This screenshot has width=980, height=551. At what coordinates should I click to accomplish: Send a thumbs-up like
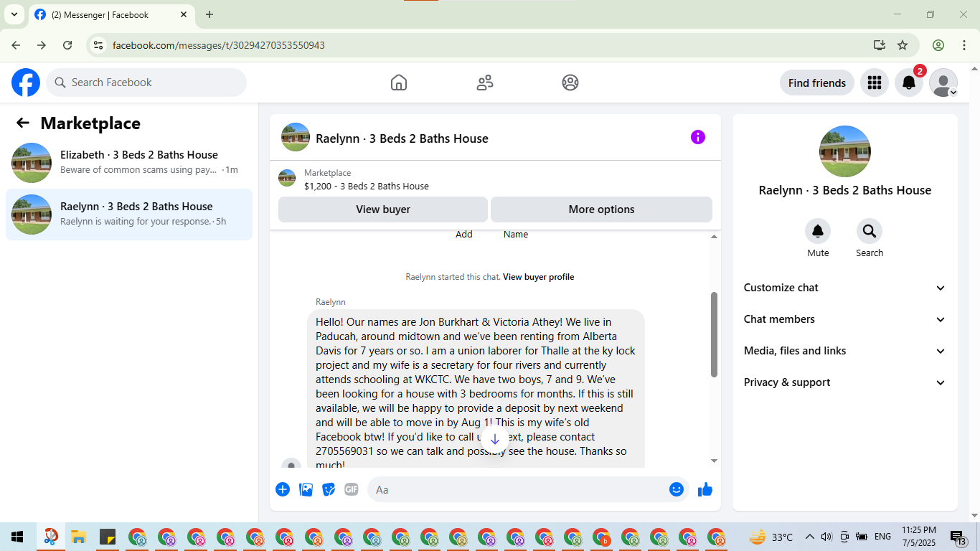click(x=705, y=489)
